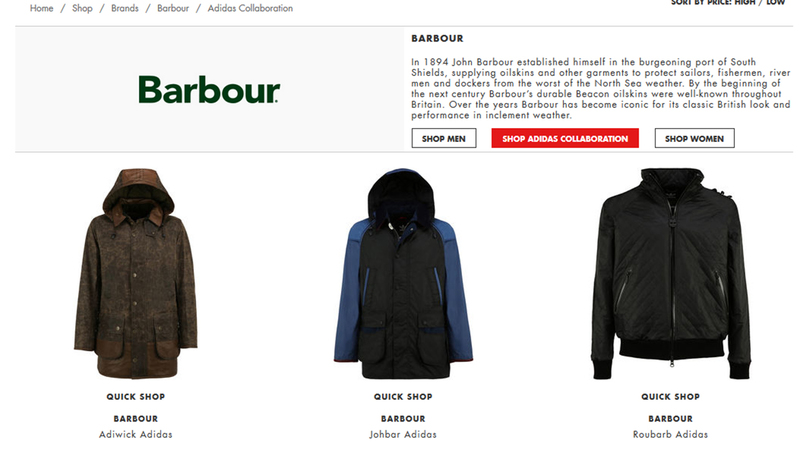Quick Shop the Adiwick Adidas jacket
This screenshot has width=800, height=449.
(136, 396)
